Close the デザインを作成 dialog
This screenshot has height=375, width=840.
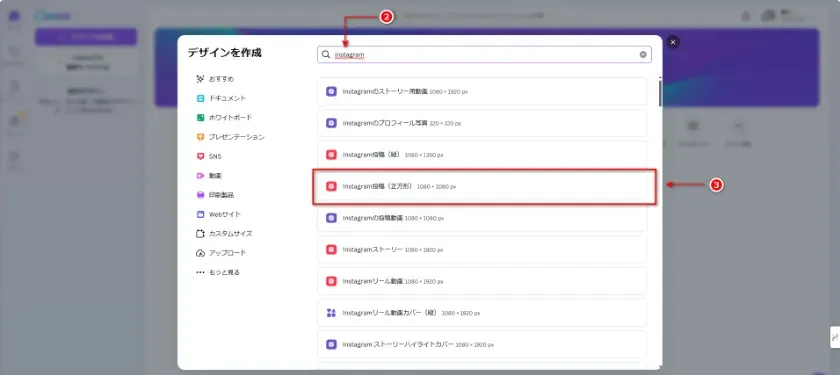(x=673, y=42)
